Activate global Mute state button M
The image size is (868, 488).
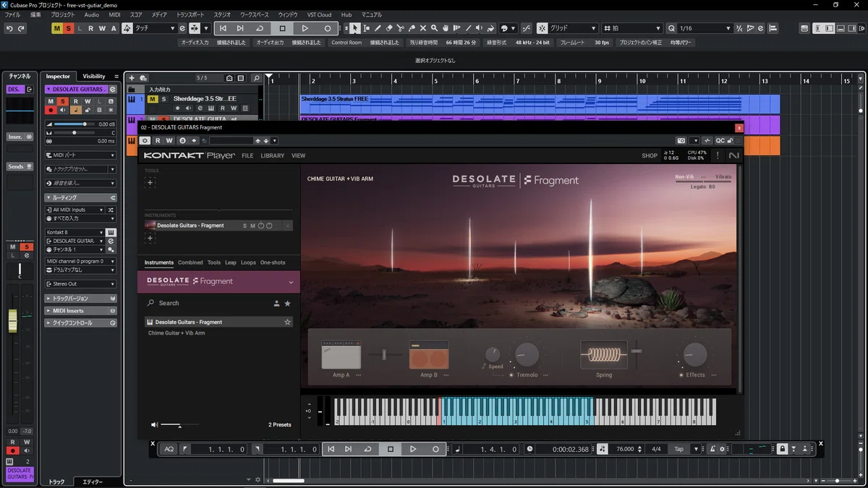57,28
